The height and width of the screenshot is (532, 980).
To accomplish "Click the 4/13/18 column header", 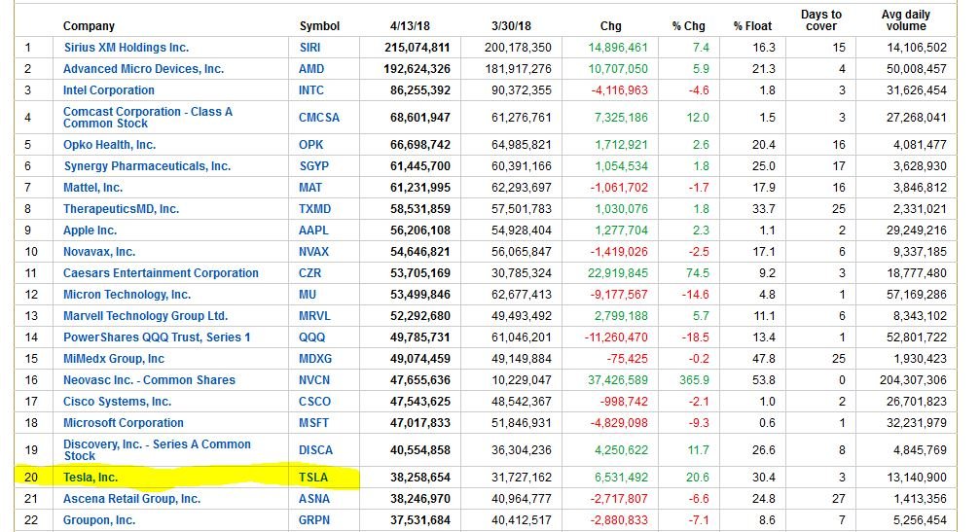I will (x=410, y=26).
